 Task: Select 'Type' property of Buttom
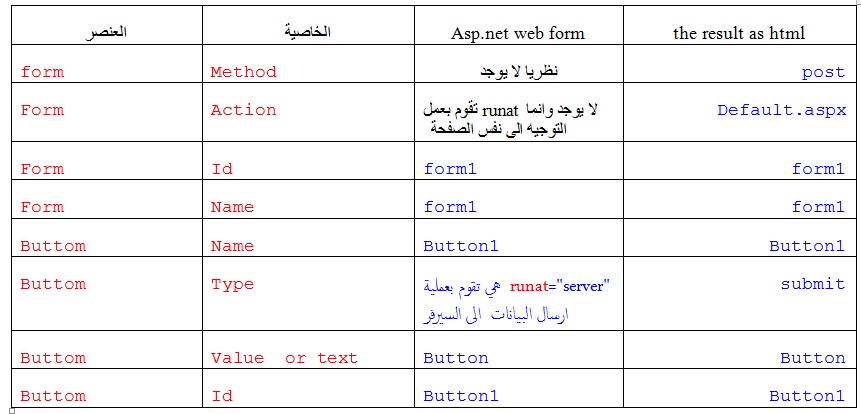(233, 284)
